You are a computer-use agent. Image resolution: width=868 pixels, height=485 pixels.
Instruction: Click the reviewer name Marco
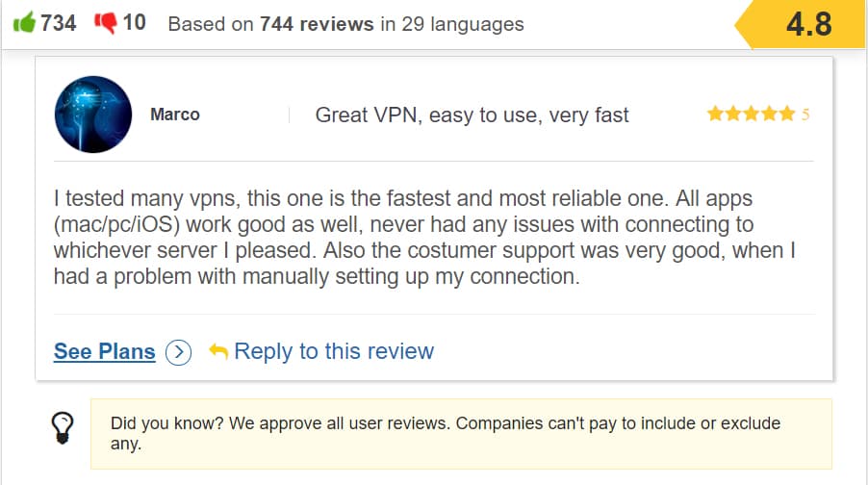175,115
